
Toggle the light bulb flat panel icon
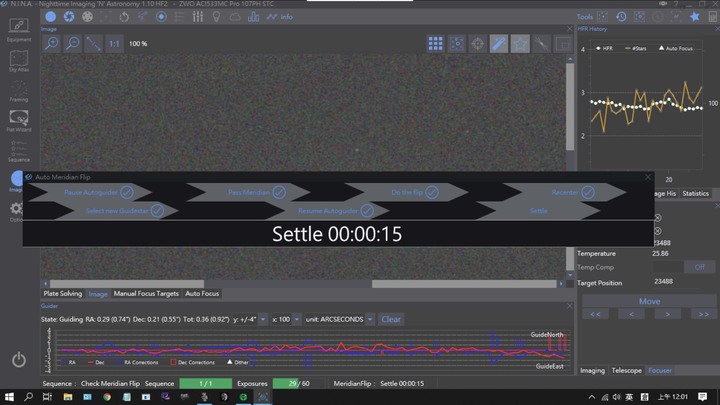(216, 17)
